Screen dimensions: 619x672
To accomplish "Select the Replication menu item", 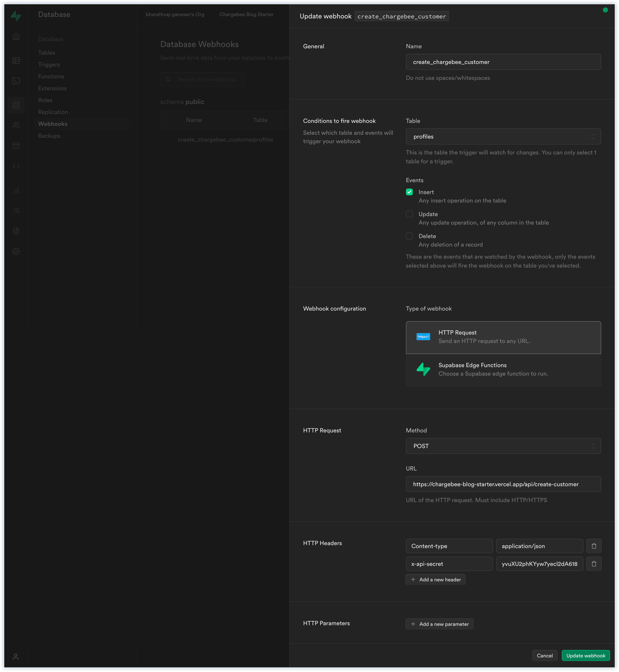I will pyautogui.click(x=53, y=112).
